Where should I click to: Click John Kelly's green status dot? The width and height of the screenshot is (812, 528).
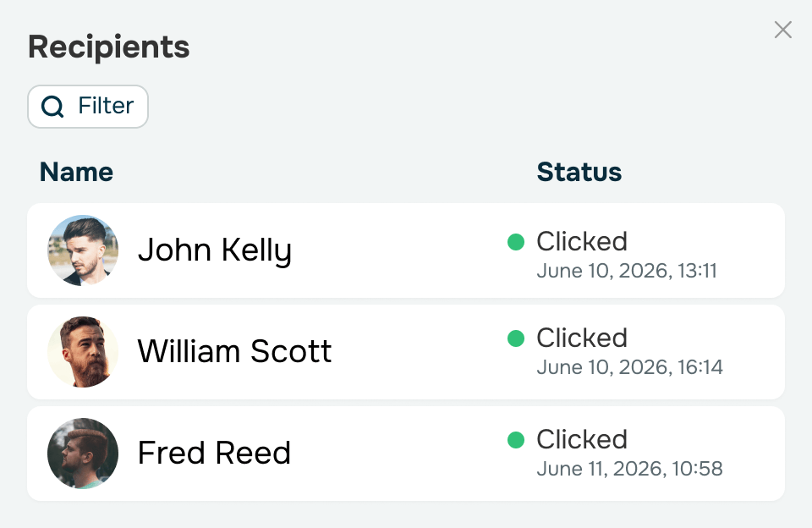click(x=516, y=241)
